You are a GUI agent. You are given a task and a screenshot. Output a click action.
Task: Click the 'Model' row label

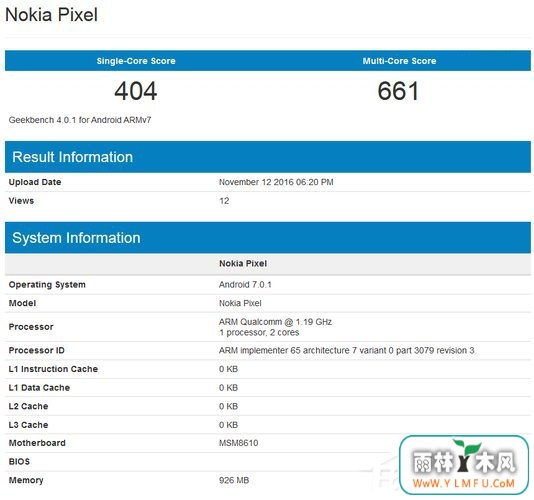pos(22,303)
